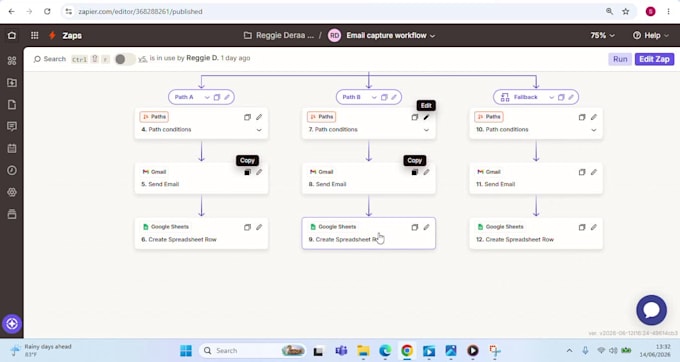
Task: Open the purple AI assistant button
Action: 12,323
